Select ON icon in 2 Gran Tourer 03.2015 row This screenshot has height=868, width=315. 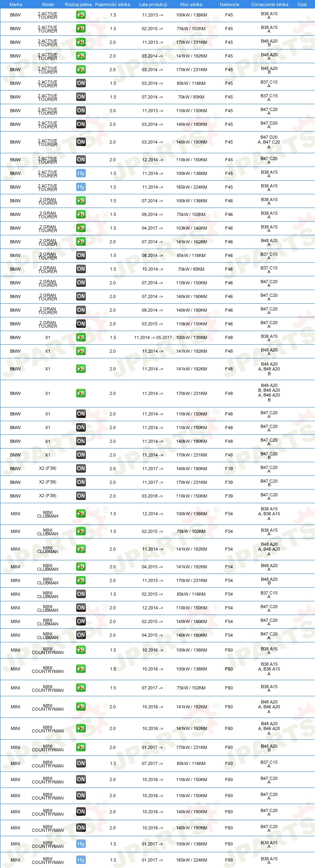81,324
